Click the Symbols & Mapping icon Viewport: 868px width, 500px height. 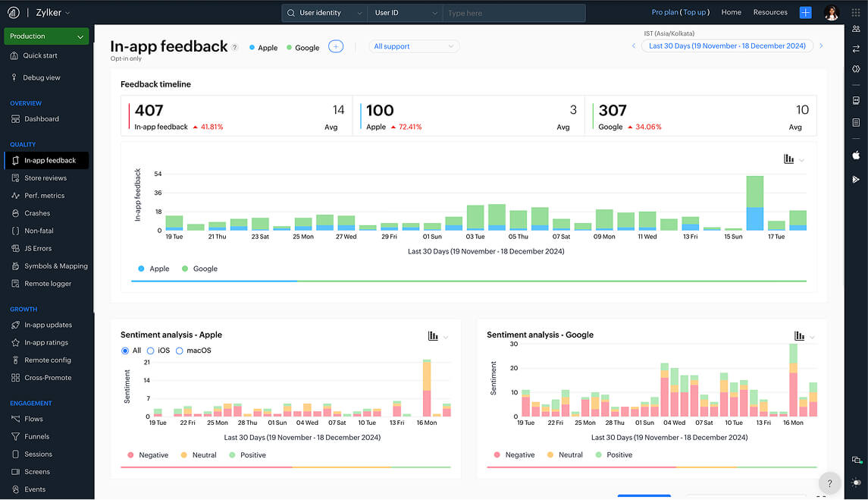15,266
